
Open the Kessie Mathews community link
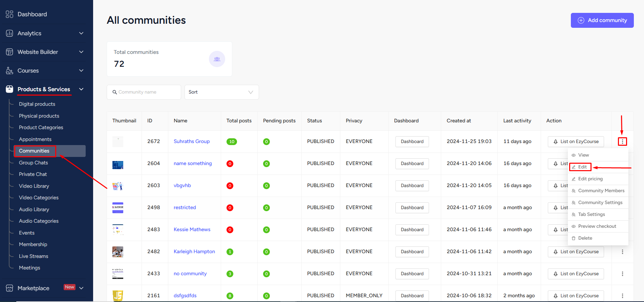pyautogui.click(x=192, y=229)
